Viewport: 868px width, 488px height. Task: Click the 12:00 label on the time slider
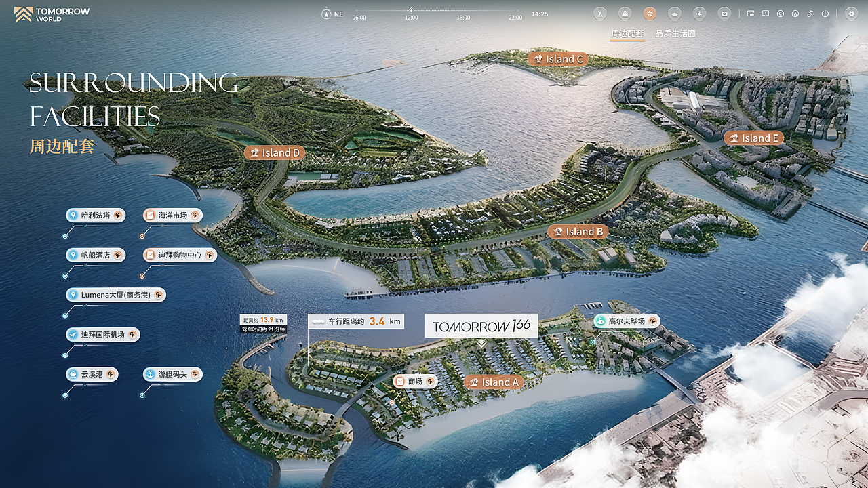[411, 18]
